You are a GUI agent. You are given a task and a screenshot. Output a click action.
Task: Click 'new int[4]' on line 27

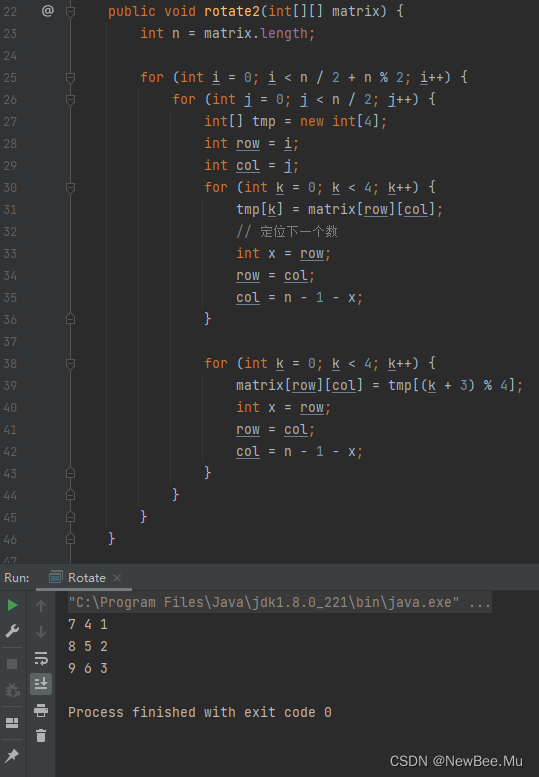[339, 121]
